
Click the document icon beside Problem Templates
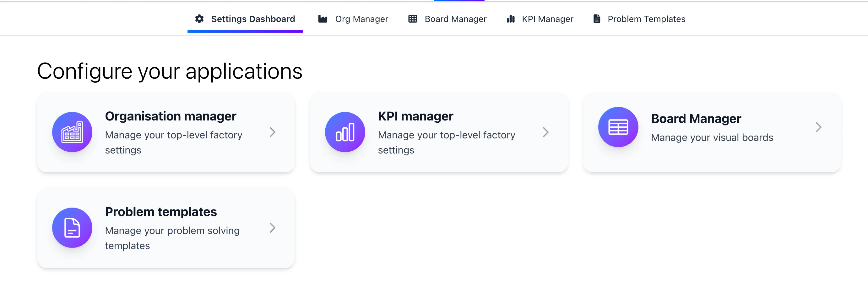[x=596, y=19]
